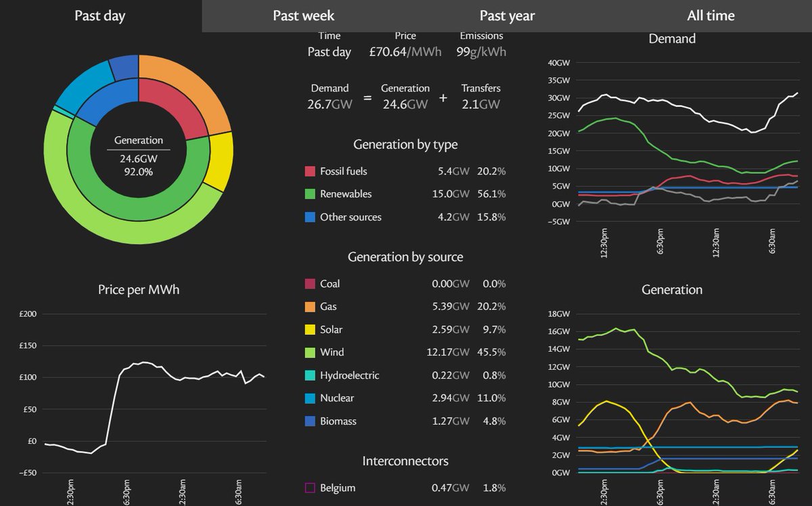Click the 40GW axis label on Demand chart
The width and height of the screenshot is (812, 506).
pos(560,63)
